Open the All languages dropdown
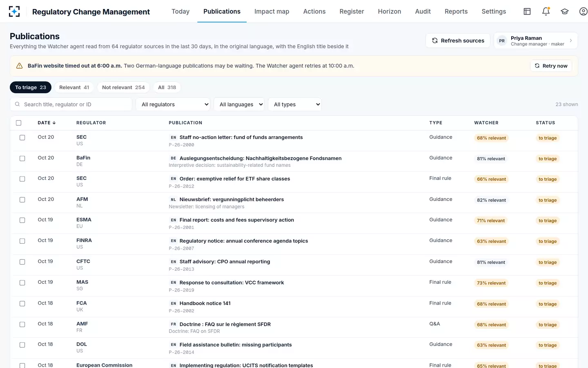The width and height of the screenshot is (588, 368). pyautogui.click(x=239, y=104)
